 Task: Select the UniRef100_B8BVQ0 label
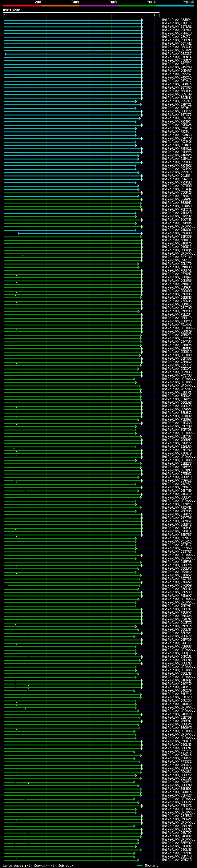click(x=177, y=843)
